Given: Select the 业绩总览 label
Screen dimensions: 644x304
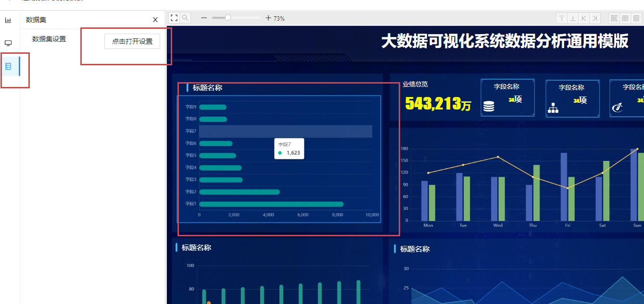Looking at the screenshot, I should coord(415,84).
